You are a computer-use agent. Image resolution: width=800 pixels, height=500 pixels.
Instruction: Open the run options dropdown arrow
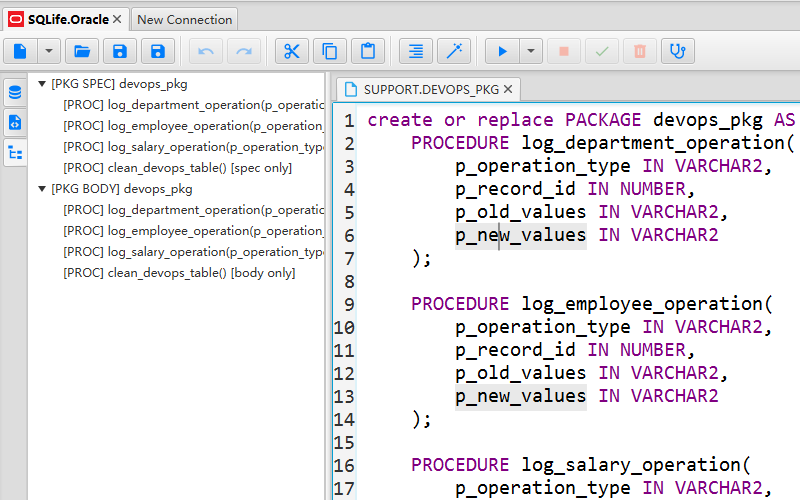click(x=530, y=51)
